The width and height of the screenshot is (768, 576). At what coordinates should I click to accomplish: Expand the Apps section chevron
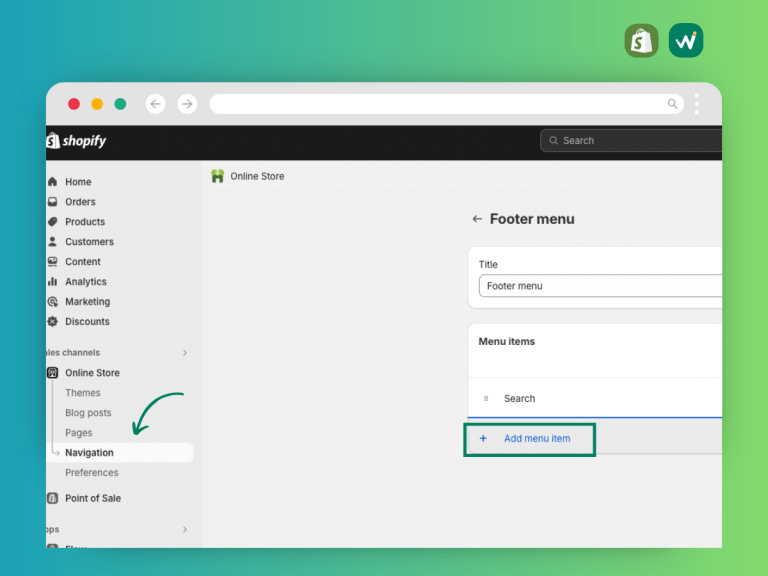185,529
